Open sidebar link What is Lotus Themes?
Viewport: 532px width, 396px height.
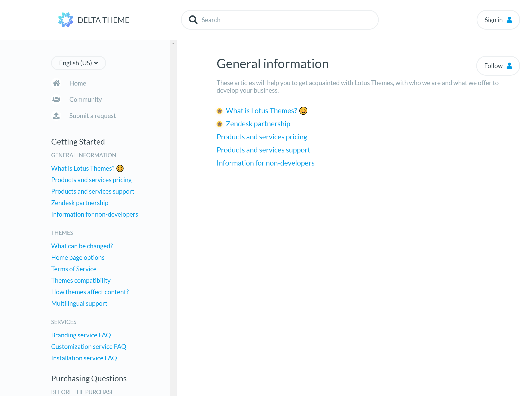(83, 168)
